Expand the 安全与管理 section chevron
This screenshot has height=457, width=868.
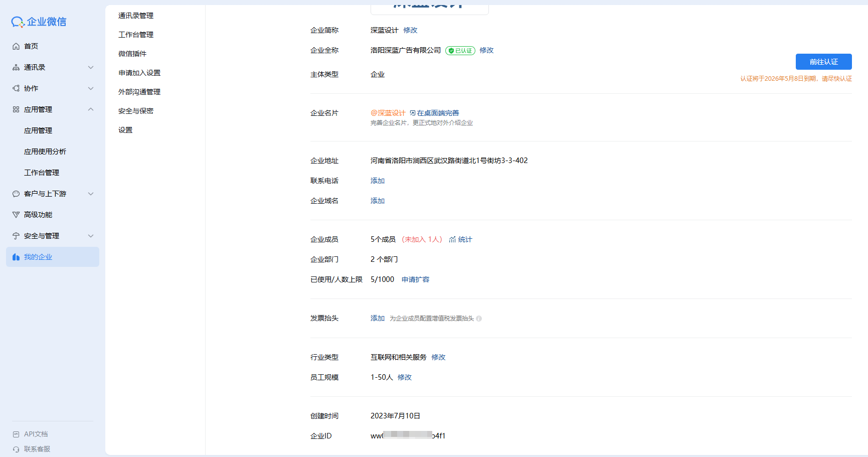point(91,236)
